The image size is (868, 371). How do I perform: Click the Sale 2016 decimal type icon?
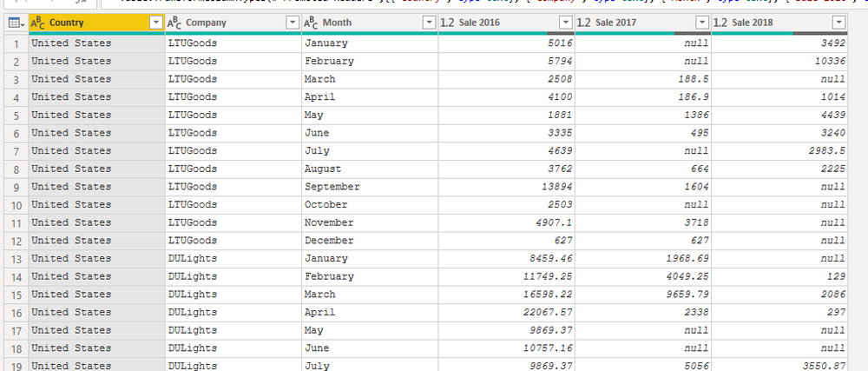click(x=449, y=22)
